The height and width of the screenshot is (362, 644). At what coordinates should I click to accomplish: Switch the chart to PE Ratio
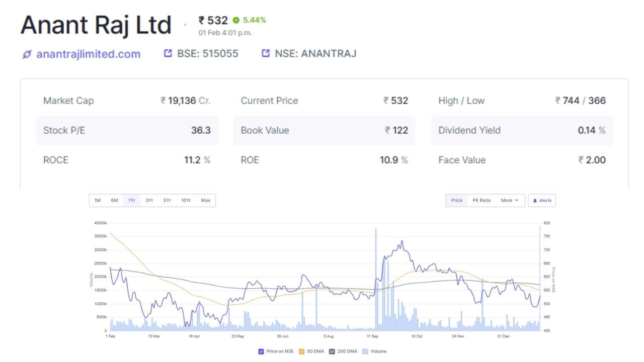[x=481, y=201]
